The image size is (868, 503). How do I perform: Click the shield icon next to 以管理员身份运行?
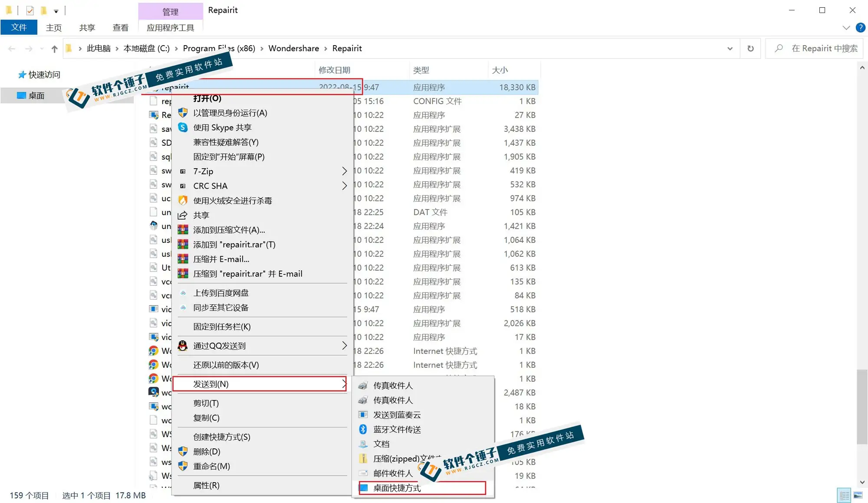tap(183, 113)
